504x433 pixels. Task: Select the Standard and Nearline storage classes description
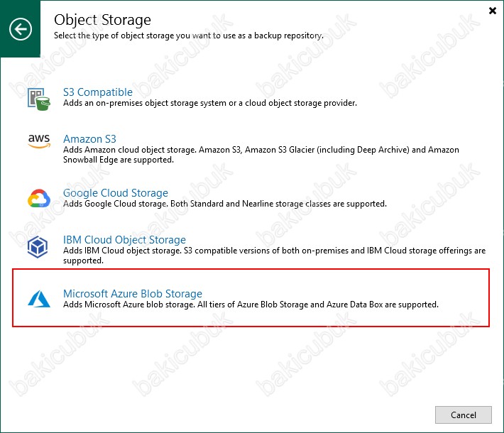pos(225,204)
